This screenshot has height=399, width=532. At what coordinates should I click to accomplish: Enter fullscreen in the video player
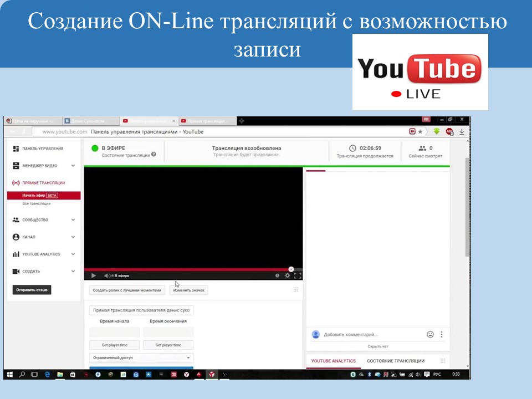pos(298,275)
